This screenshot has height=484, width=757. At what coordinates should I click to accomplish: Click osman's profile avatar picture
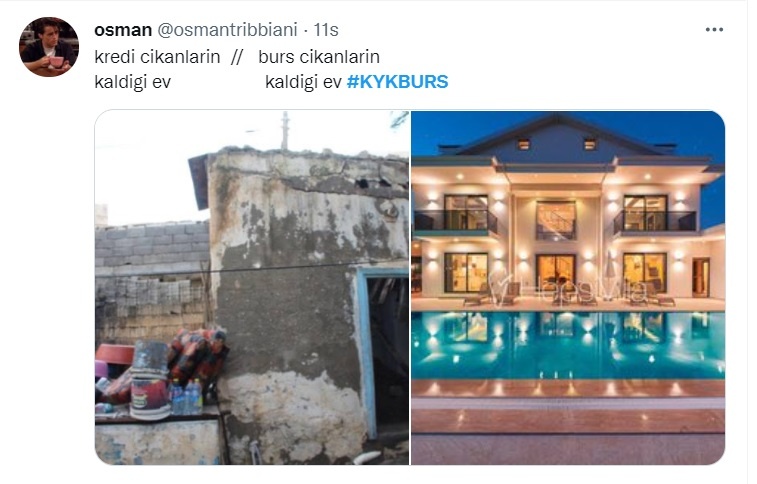[x=49, y=47]
